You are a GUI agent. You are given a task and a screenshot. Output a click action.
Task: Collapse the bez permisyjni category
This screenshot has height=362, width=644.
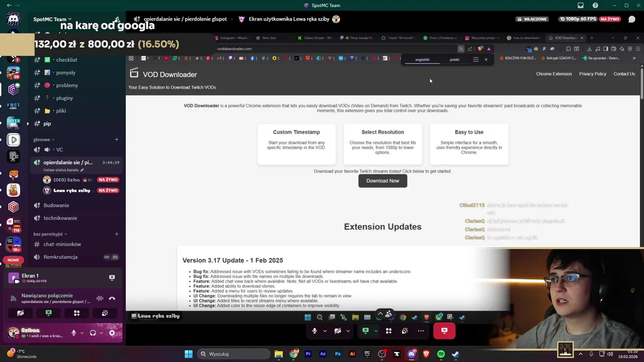tap(50, 234)
